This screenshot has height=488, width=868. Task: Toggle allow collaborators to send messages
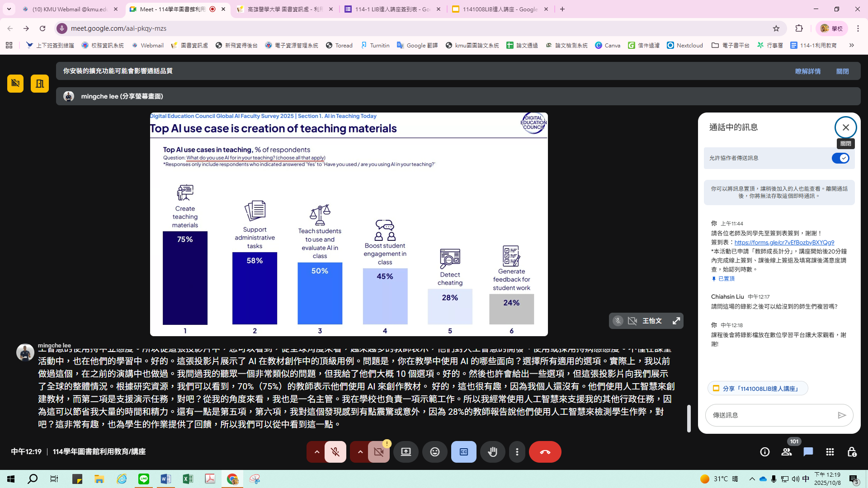(840, 158)
